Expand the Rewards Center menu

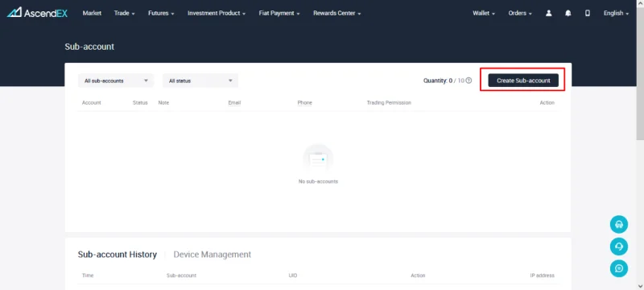336,13
